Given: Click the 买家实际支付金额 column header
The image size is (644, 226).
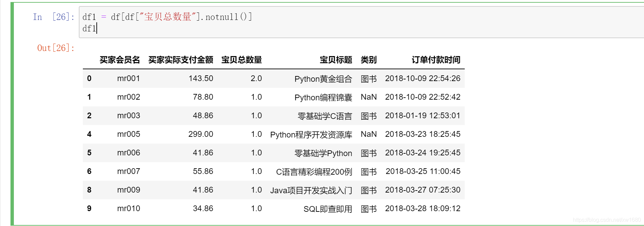Looking at the screenshot, I should [x=181, y=60].
